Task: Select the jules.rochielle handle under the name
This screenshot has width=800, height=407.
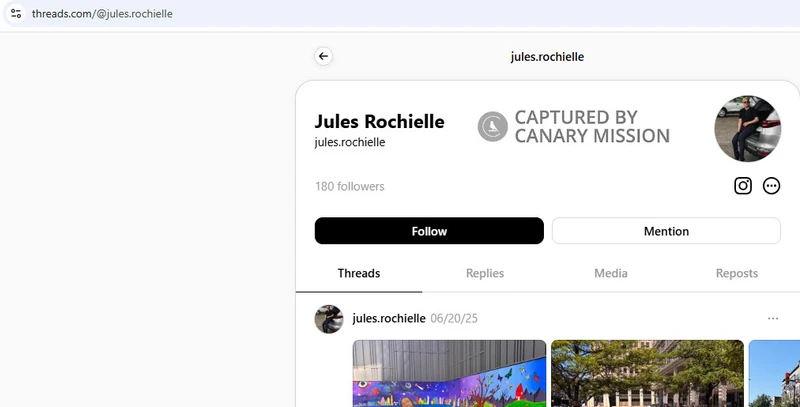Action: click(x=350, y=142)
